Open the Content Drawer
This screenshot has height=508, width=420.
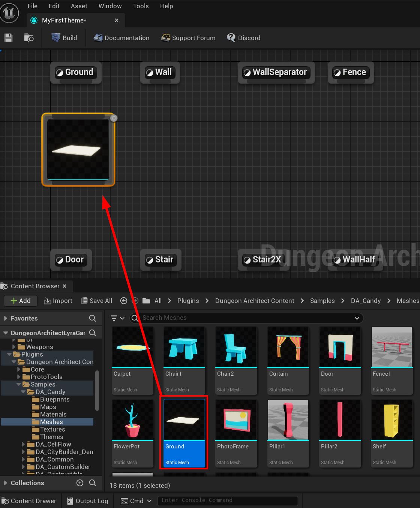coord(29,501)
